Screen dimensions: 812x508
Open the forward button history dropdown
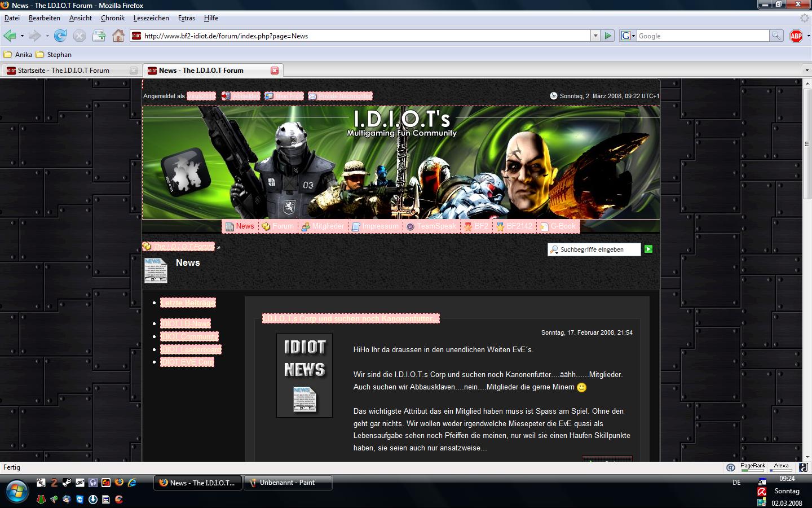tap(47, 36)
